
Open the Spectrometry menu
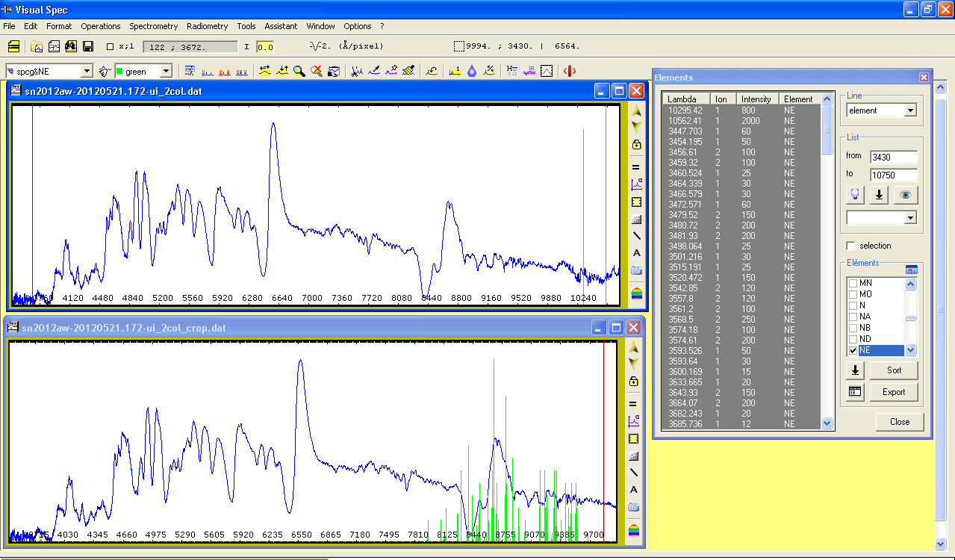coord(153,26)
